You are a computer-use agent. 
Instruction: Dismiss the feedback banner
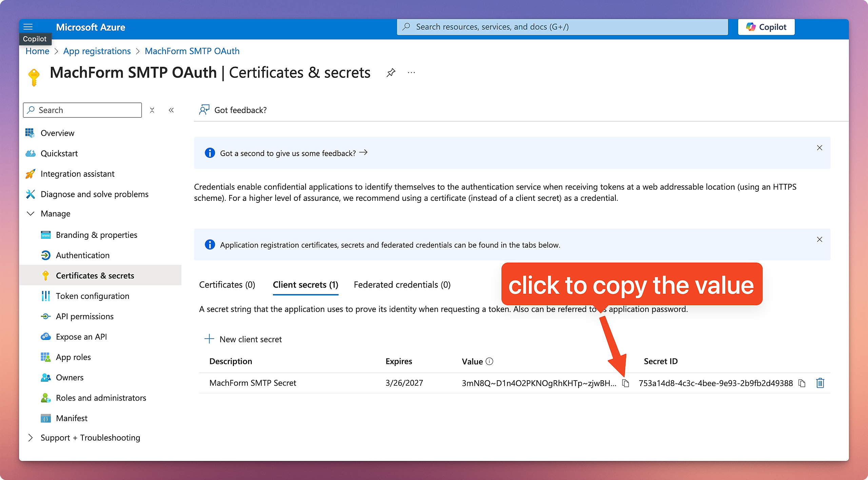coord(820,148)
